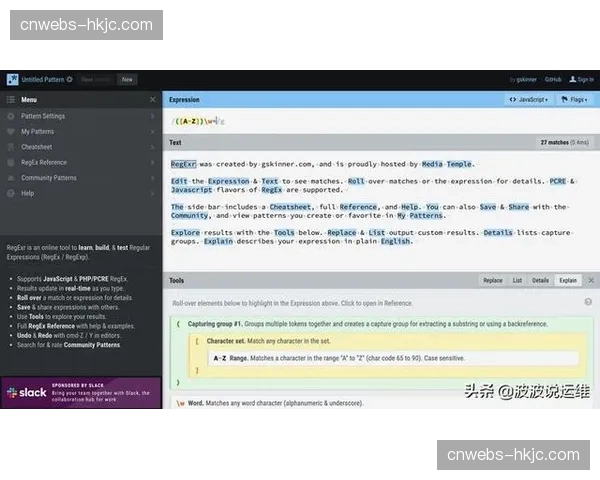
Task: Switch to the Replace tools tab
Action: coord(493,281)
